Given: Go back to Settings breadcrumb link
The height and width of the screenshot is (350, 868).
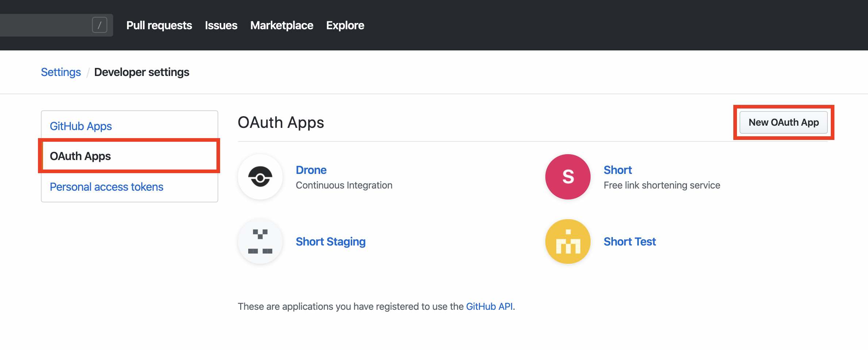Looking at the screenshot, I should tap(61, 72).
